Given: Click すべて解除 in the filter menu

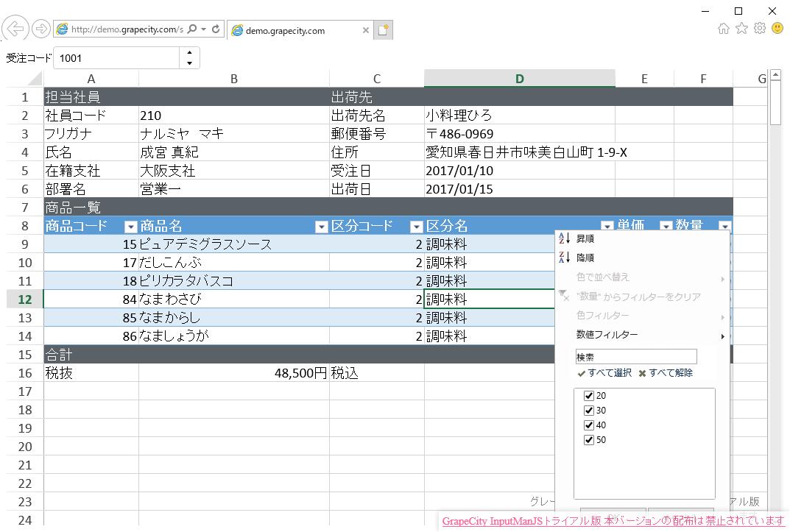Looking at the screenshot, I should 665,373.
